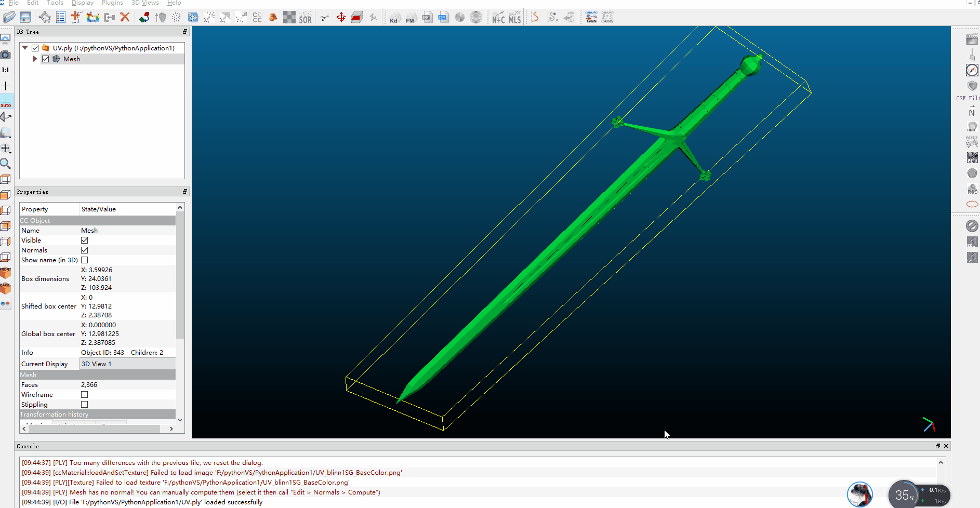Float the Console panel button
Screen dimensions: 980x508
click(x=938, y=446)
